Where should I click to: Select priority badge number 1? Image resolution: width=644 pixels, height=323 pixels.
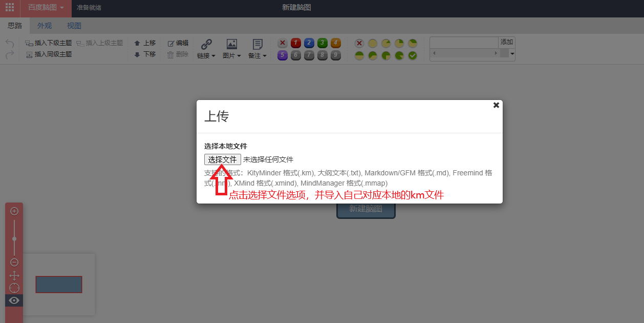coord(296,43)
